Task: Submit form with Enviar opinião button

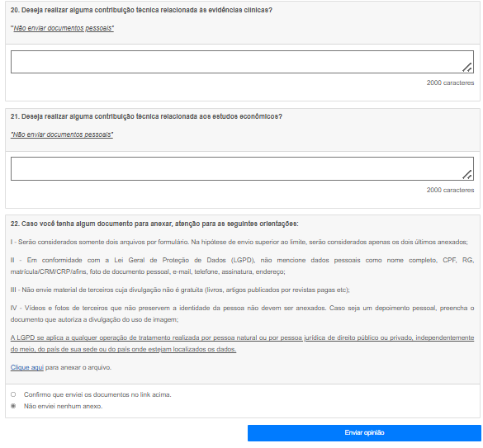Action: [364, 433]
